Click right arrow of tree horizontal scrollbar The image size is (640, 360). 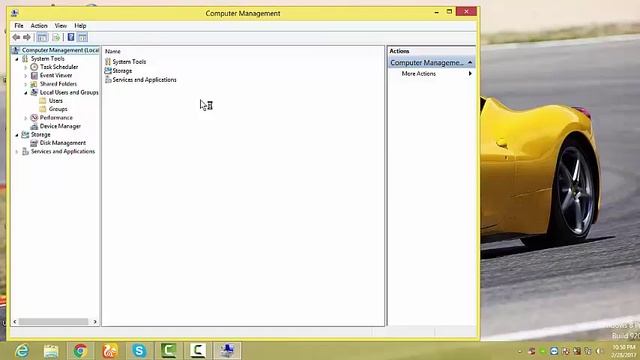[x=95, y=322]
